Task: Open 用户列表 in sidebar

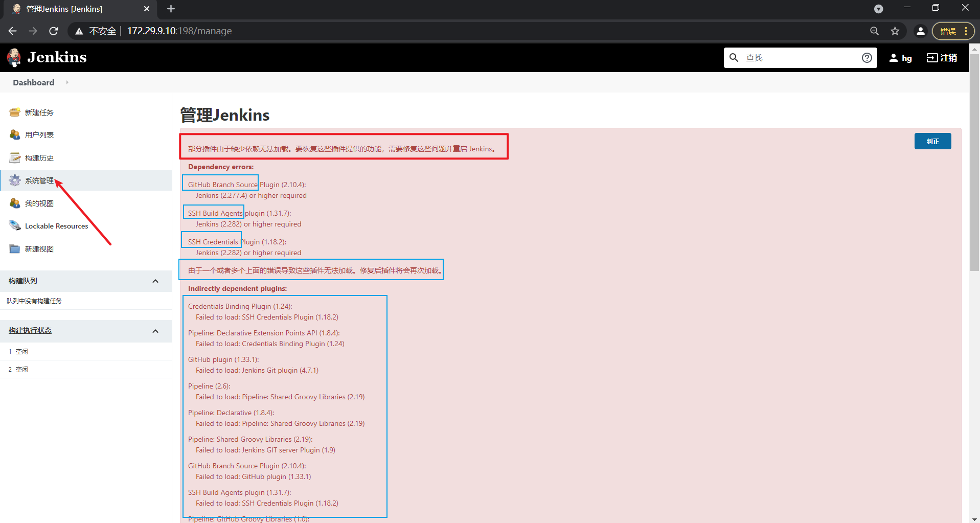Action: tap(39, 135)
